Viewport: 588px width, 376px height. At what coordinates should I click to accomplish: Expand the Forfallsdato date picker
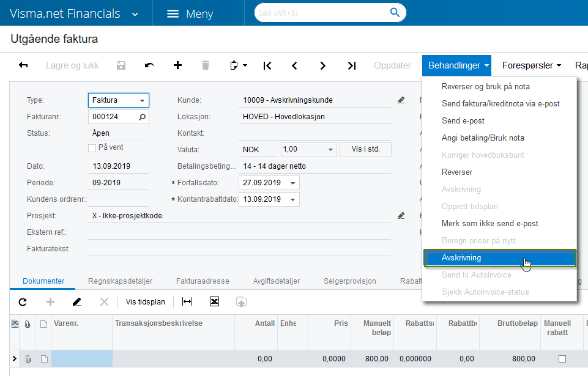pos(293,183)
